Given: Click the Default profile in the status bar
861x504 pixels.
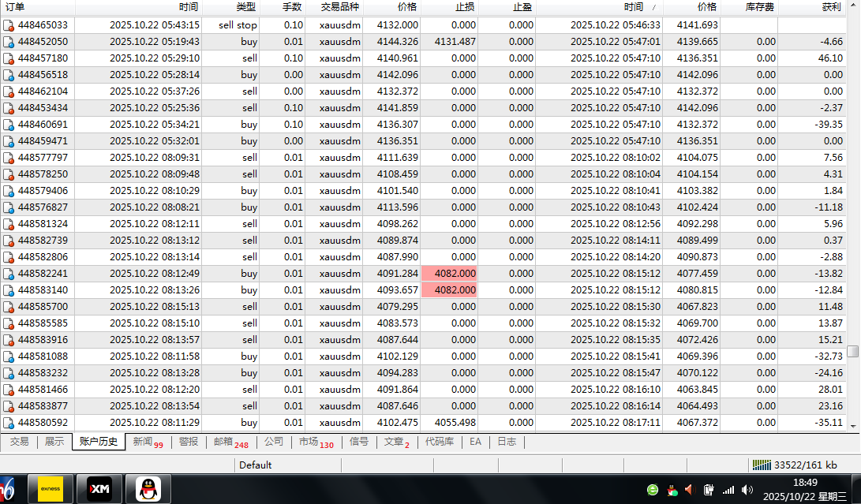Looking at the screenshot, I should [x=255, y=465].
